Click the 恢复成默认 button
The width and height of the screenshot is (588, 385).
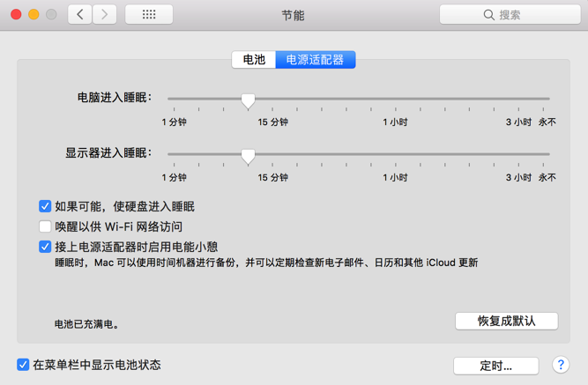(x=507, y=322)
